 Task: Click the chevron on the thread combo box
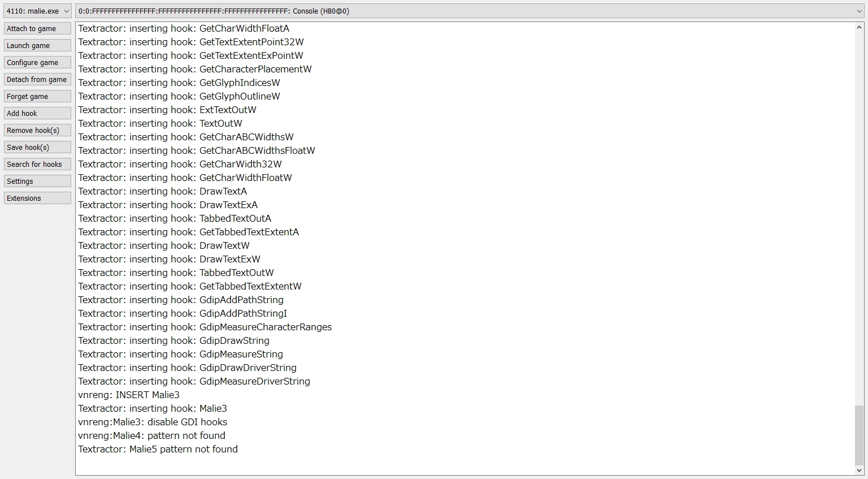click(859, 10)
